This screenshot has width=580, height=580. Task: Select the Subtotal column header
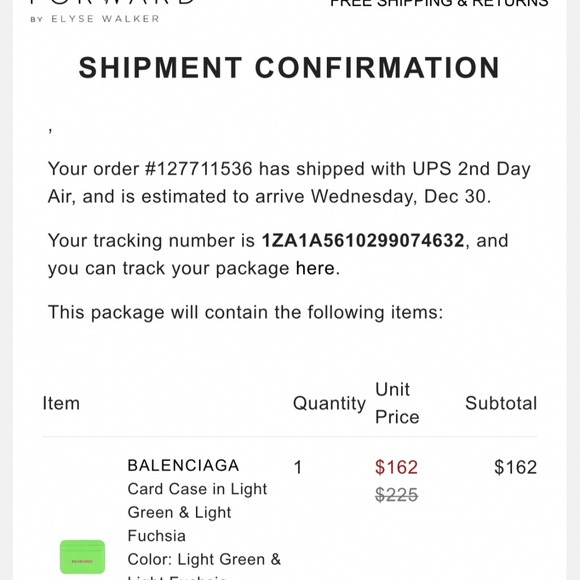click(x=501, y=403)
